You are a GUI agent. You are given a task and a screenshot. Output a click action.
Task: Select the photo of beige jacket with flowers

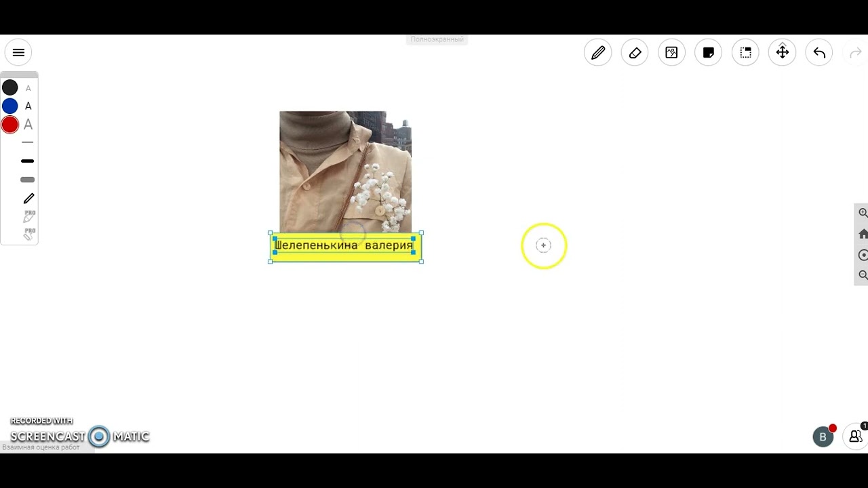tap(345, 172)
